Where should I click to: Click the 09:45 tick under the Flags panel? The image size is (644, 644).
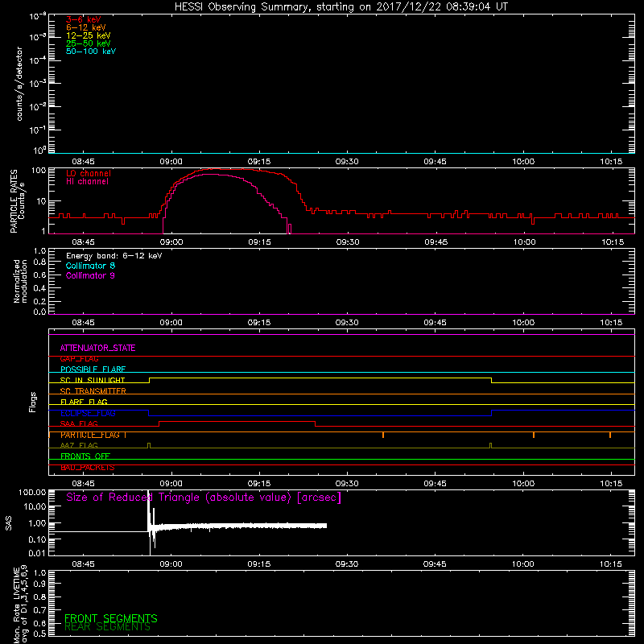click(435, 484)
